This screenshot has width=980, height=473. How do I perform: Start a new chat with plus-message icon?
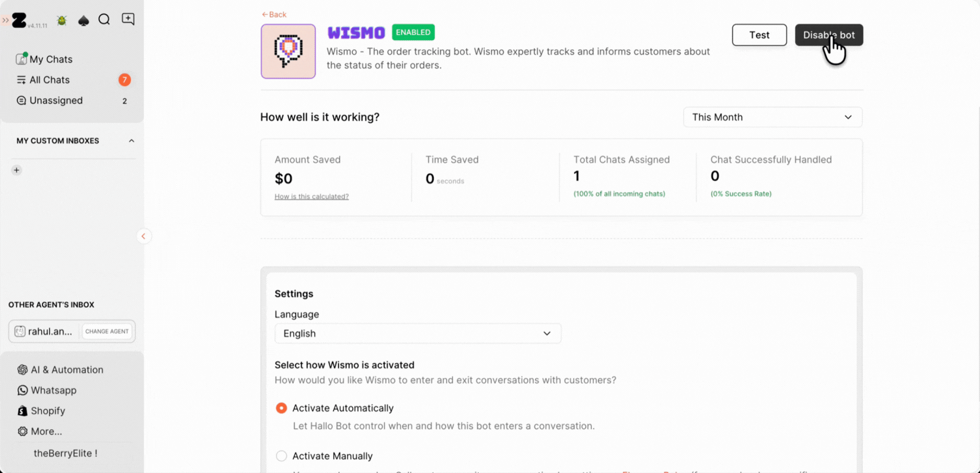[128, 19]
